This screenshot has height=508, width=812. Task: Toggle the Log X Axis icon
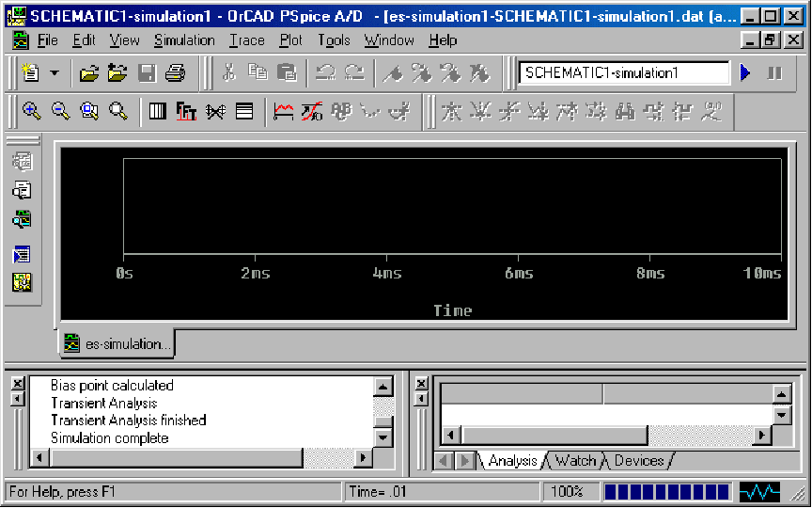(x=158, y=111)
